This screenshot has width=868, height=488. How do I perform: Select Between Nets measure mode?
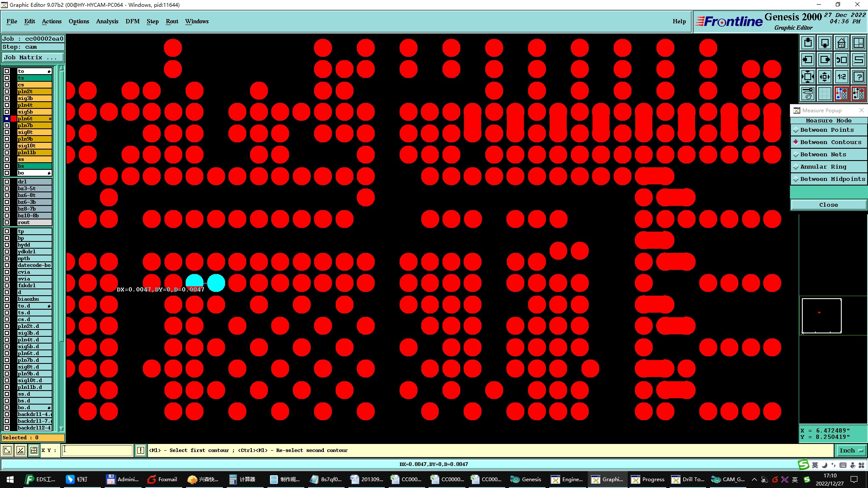(829, 155)
